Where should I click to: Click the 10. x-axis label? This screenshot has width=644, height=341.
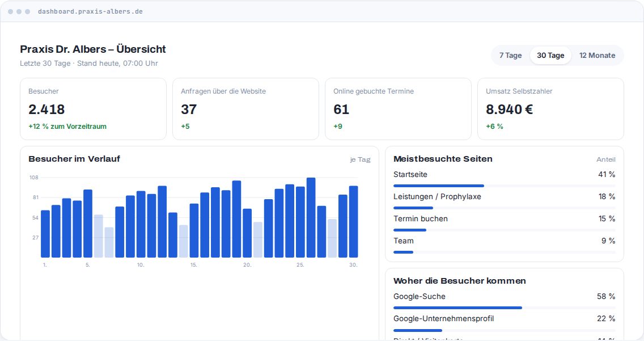point(141,265)
